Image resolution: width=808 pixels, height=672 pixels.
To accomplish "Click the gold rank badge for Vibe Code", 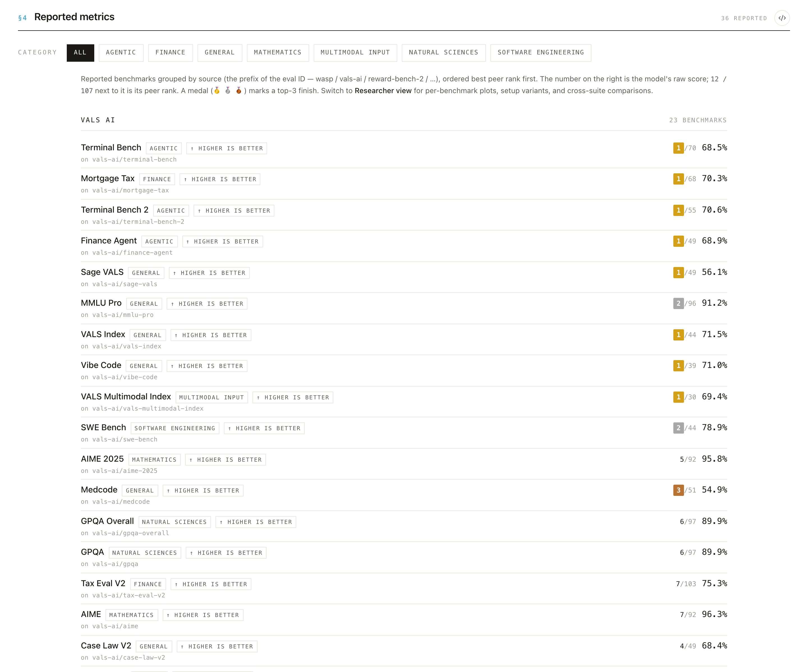I will point(678,366).
